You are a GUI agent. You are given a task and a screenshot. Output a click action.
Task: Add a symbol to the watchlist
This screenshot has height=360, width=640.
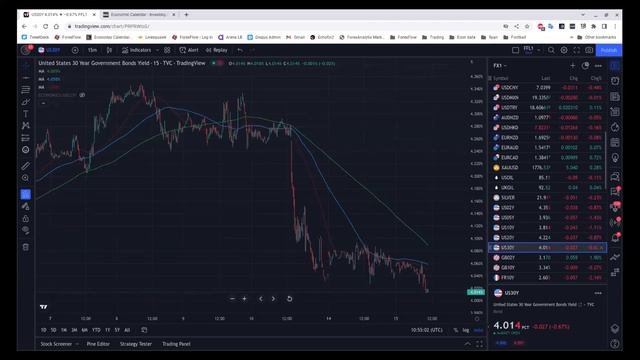[x=572, y=65]
